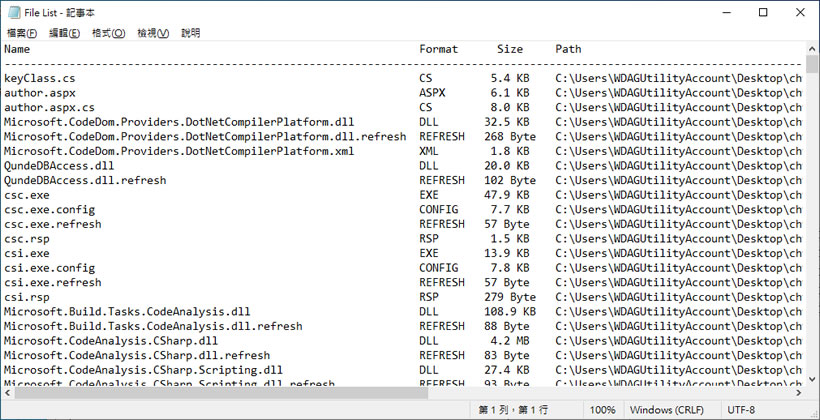The height and width of the screenshot is (420, 820).
Task: Open the 說明 help menu
Action: point(190,33)
